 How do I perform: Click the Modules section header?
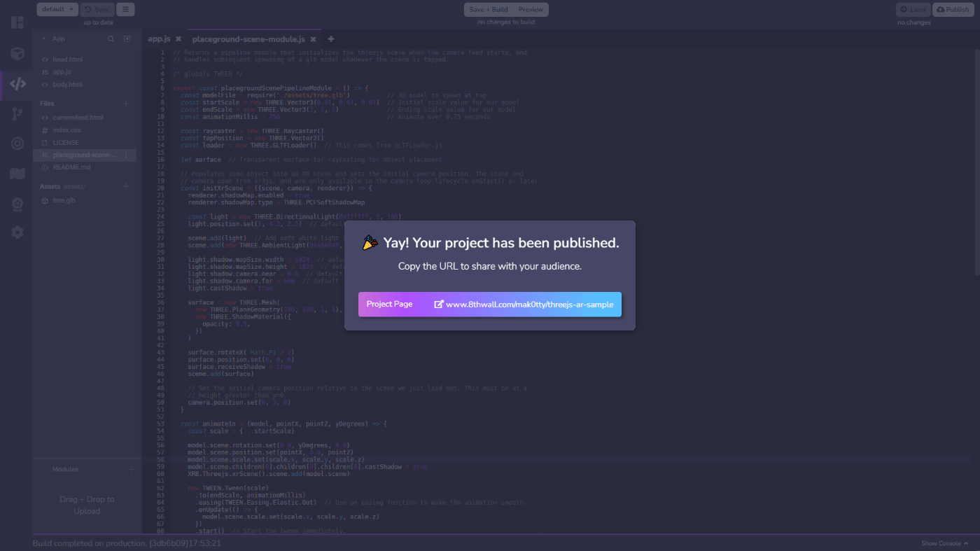pos(65,469)
